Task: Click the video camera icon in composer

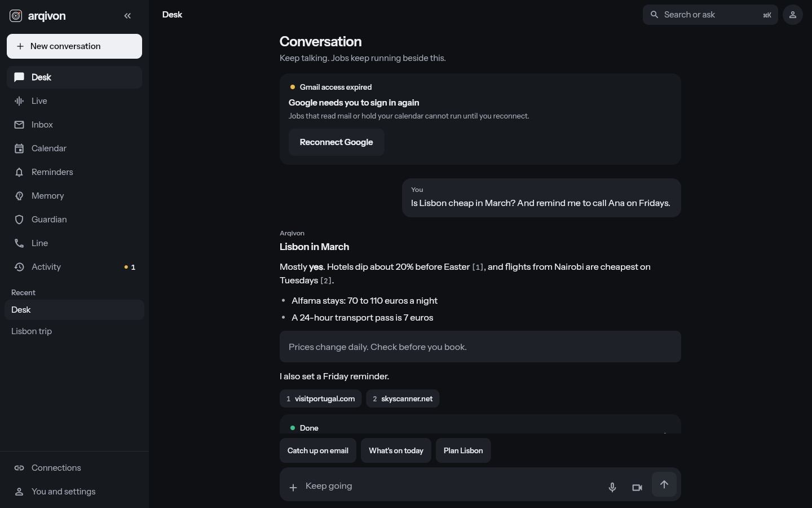Action: coord(637,487)
